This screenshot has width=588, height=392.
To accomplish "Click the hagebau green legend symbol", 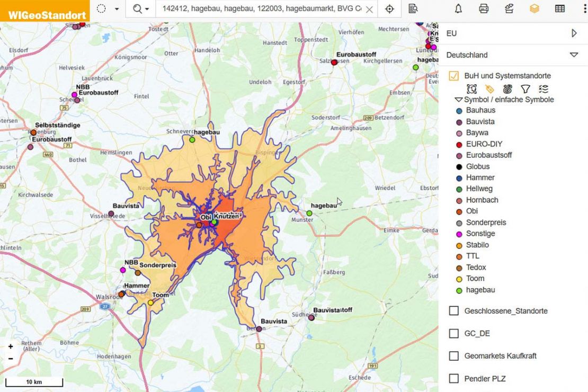I will [459, 291].
